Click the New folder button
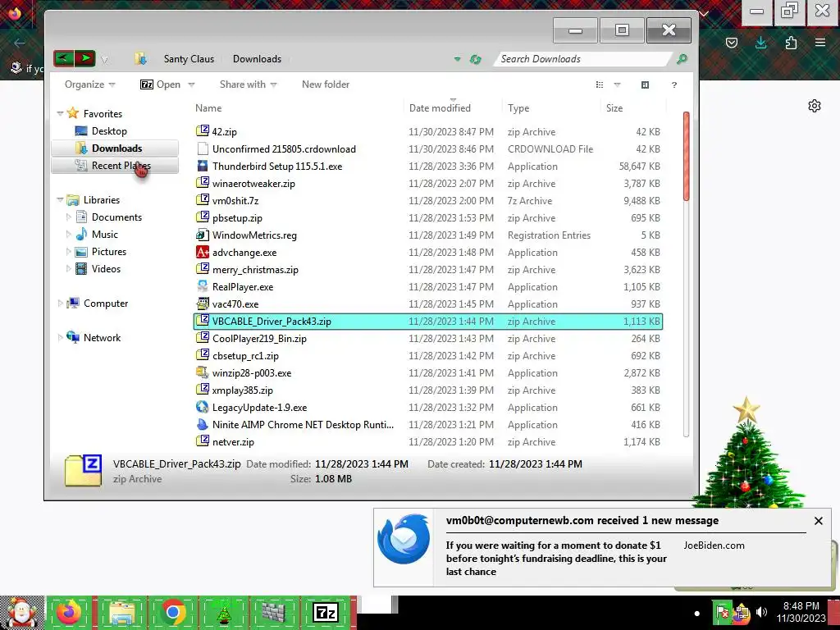Image resolution: width=840 pixels, height=630 pixels. (x=326, y=84)
